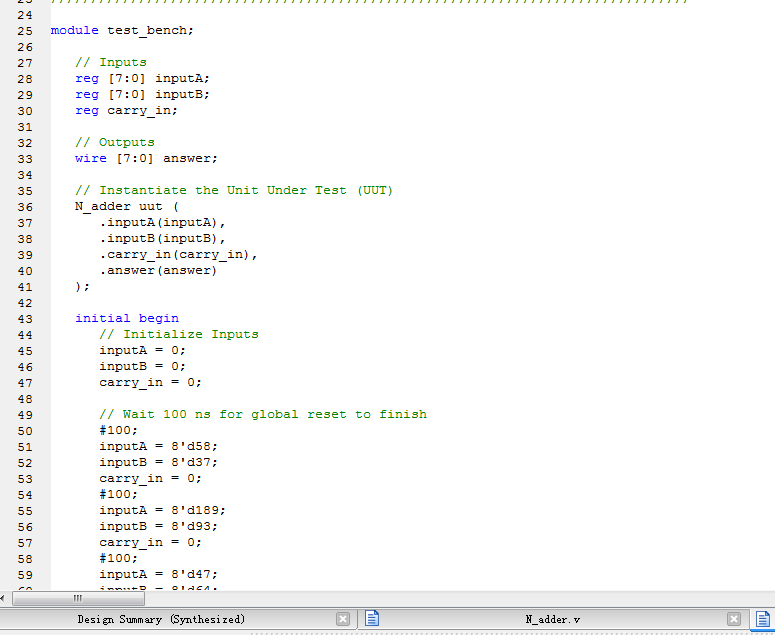Click the horizontal scrollbar thumb
Image resolution: width=775 pixels, height=635 pixels.
pos(76,598)
